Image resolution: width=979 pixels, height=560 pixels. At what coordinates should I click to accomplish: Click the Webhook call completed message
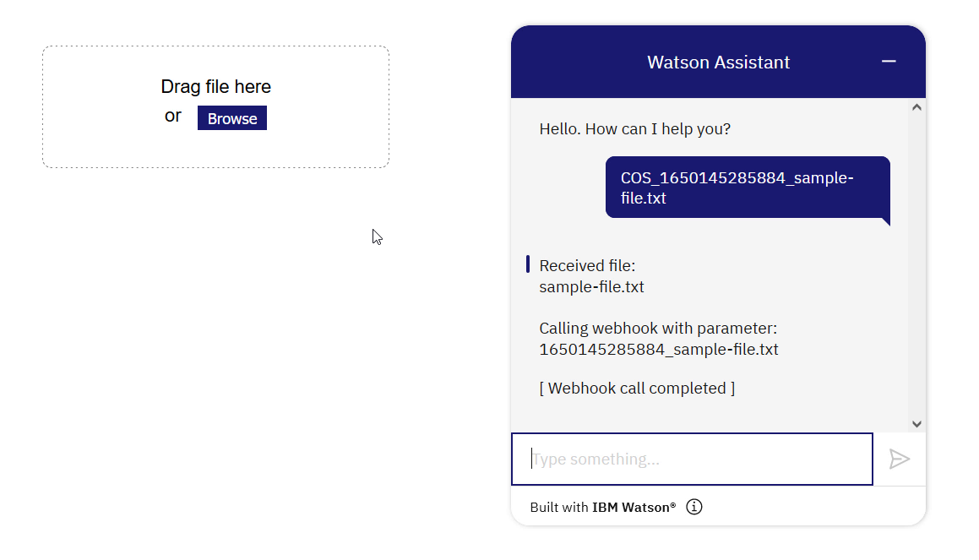[637, 388]
